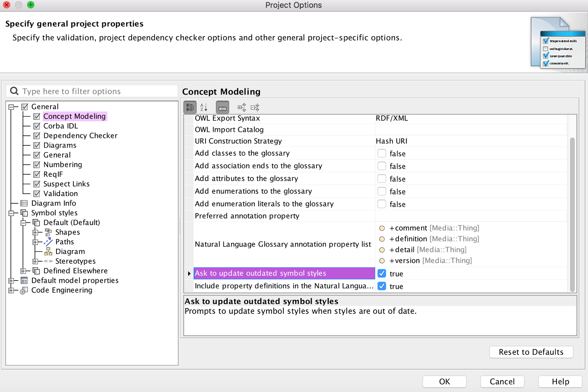Open the Validation options item
This screenshot has height=392, width=588.
(60, 194)
